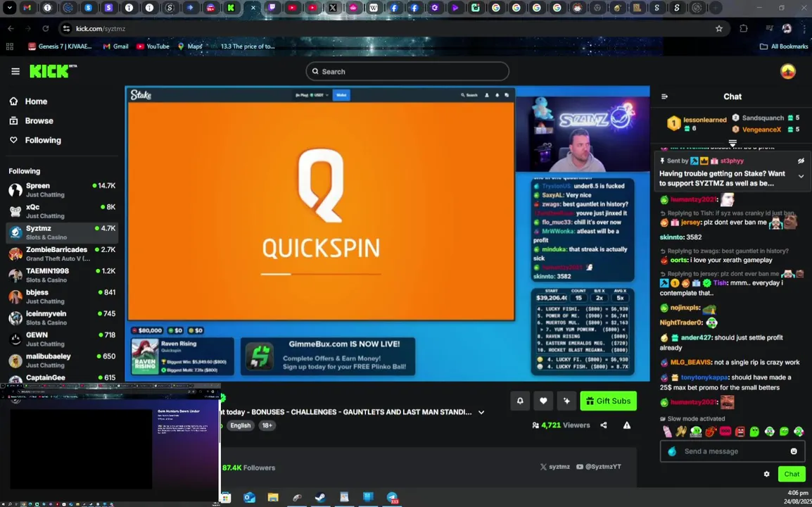Screen dimensions: 812x507
Task: Open Outlook from the Windows taskbar
Action: [x=249, y=498]
